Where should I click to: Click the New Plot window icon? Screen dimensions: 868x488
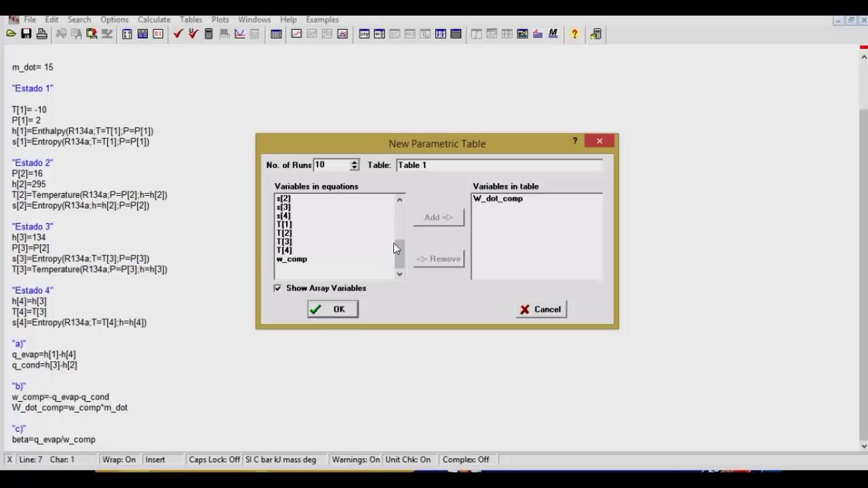(x=296, y=34)
